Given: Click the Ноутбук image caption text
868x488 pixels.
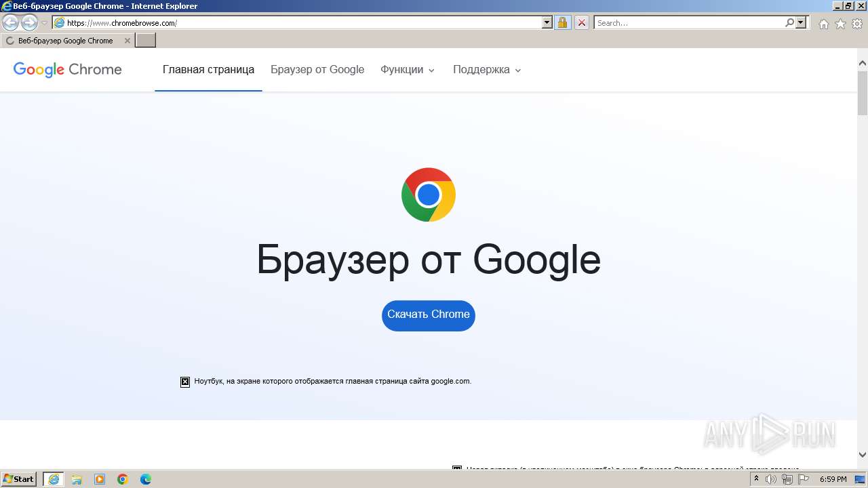Looking at the screenshot, I should point(333,381).
